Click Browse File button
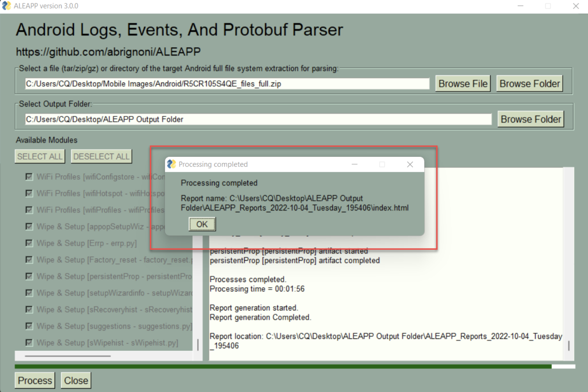 click(x=463, y=84)
